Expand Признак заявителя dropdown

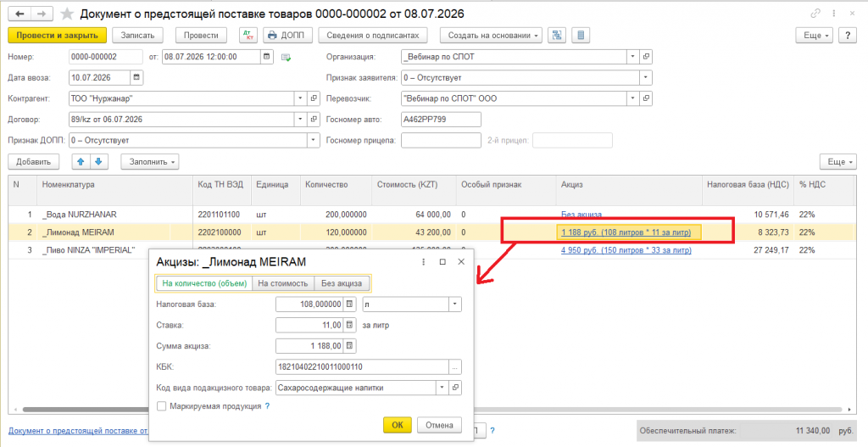coord(645,77)
